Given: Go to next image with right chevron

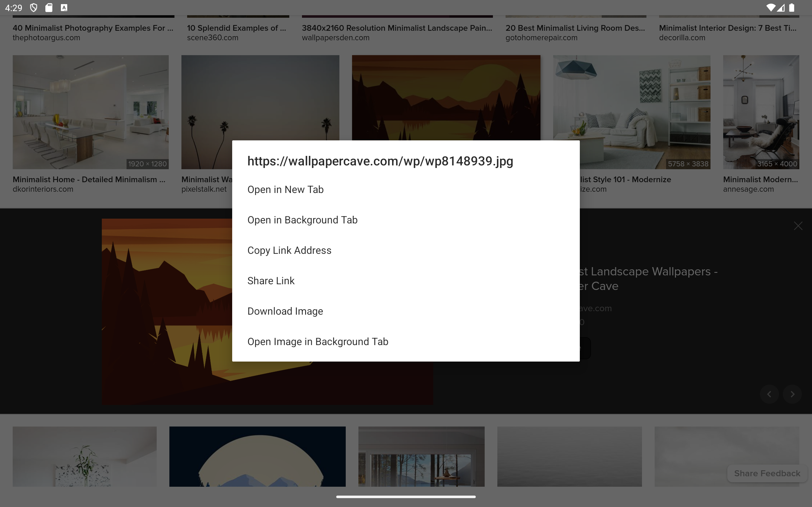Looking at the screenshot, I should click(x=792, y=394).
